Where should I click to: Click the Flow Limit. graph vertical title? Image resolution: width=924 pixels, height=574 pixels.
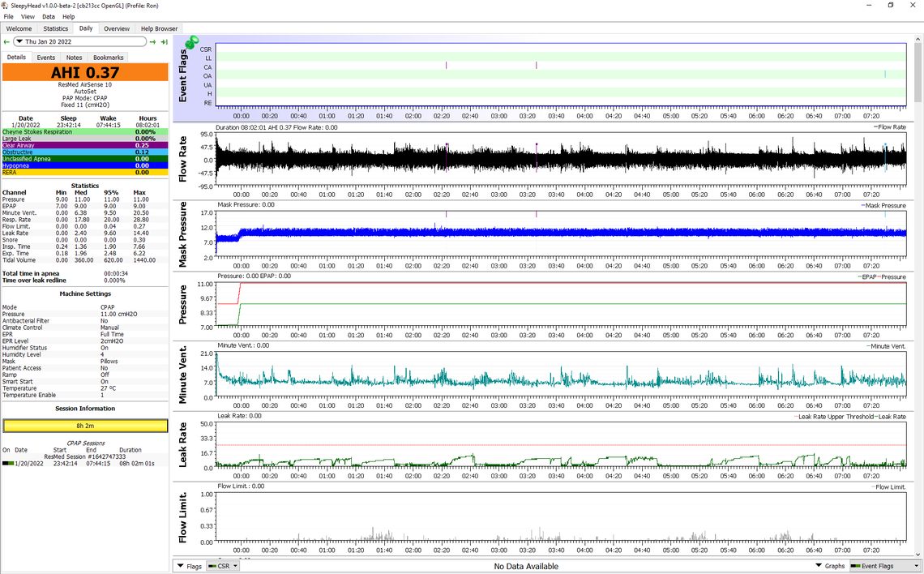click(x=182, y=517)
